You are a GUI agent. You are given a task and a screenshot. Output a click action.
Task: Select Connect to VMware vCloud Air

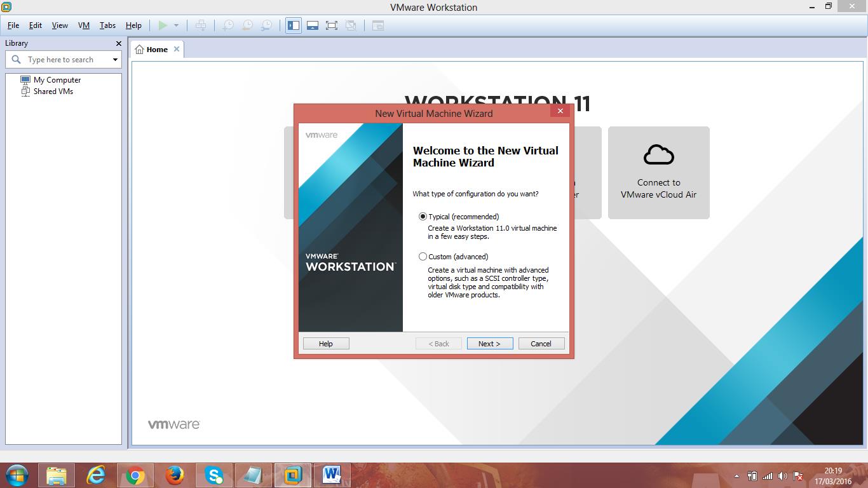point(659,173)
